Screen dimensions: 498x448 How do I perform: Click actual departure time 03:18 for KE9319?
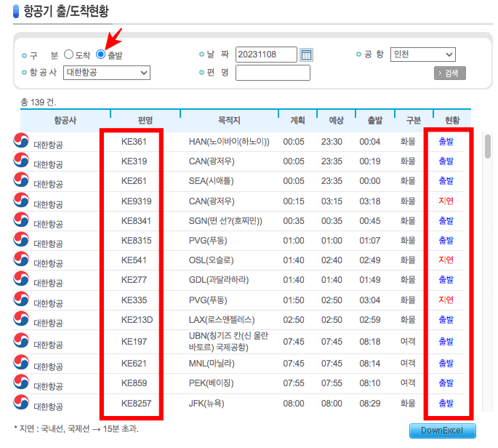tap(370, 201)
